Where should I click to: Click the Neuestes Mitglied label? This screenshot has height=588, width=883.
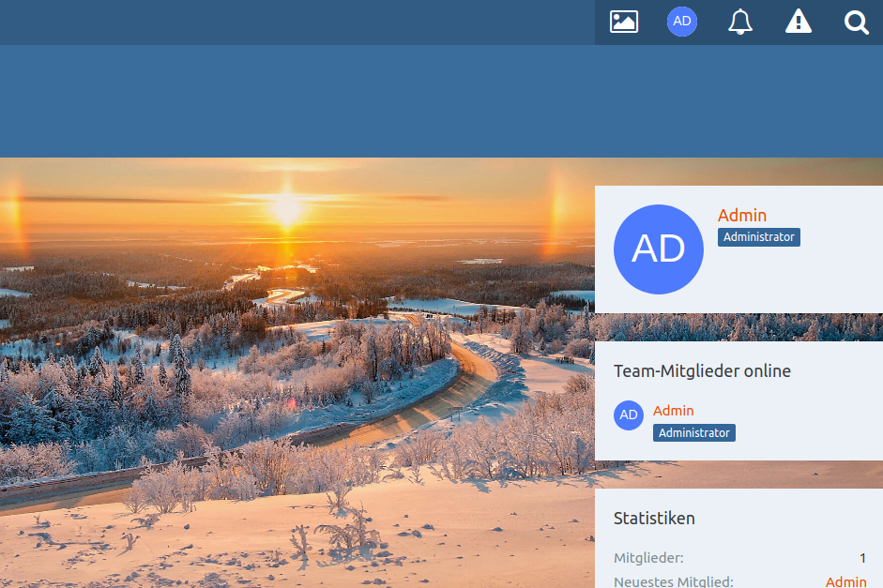[673, 581]
